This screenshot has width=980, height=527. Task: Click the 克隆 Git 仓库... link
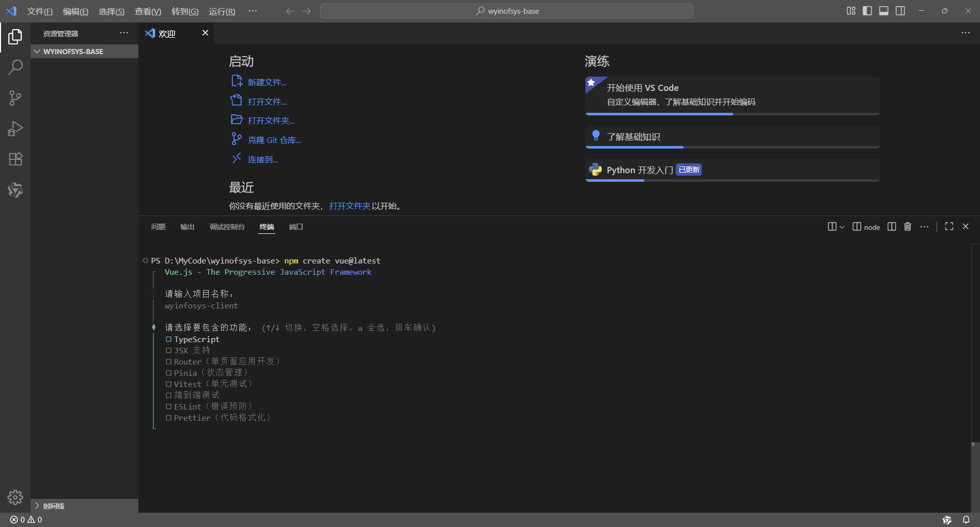pos(275,140)
